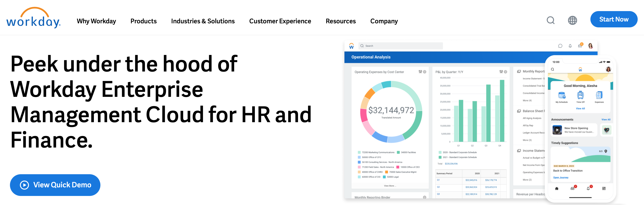Open Expenses icon on mobile

coord(599,95)
